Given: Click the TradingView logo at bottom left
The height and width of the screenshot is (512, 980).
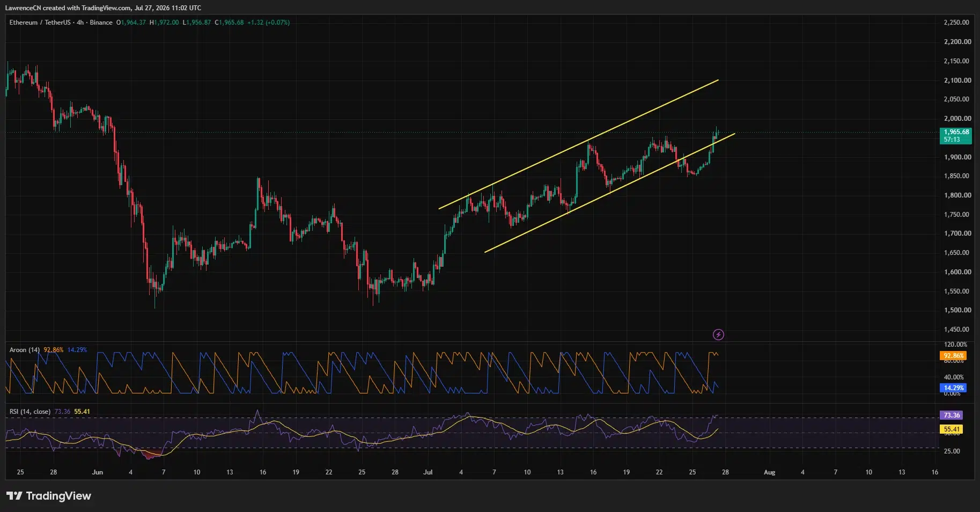Looking at the screenshot, I should coord(49,496).
